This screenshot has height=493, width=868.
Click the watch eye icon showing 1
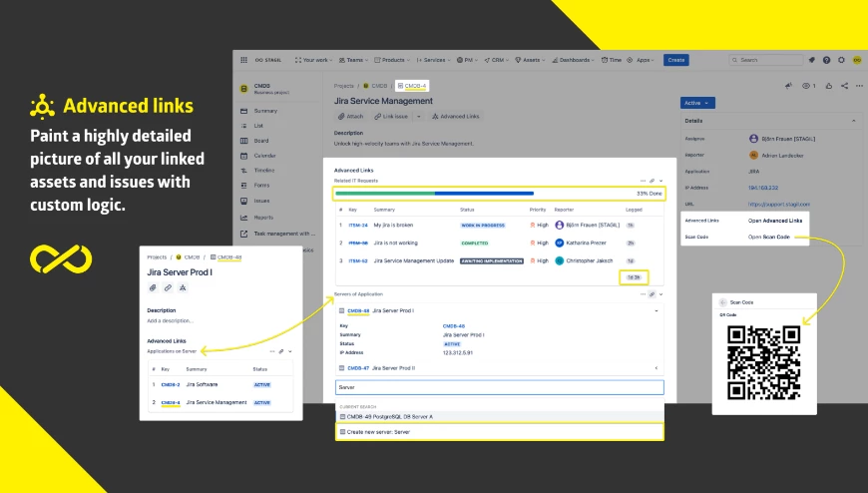pos(809,86)
